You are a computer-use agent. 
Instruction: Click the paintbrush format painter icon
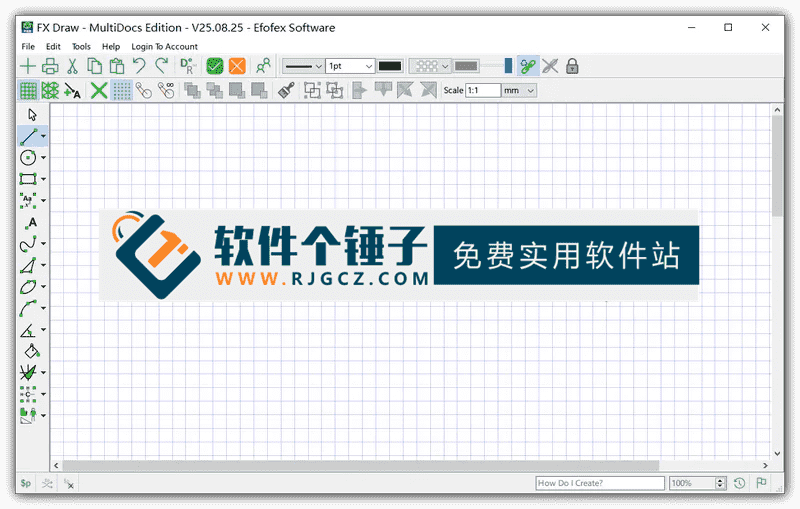point(286,91)
